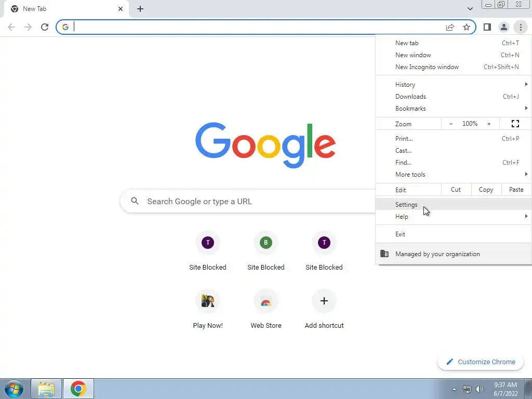Click Copy in the Edit row

[486, 190]
